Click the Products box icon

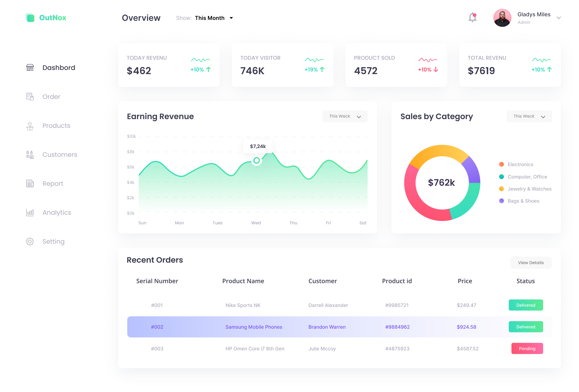30,126
